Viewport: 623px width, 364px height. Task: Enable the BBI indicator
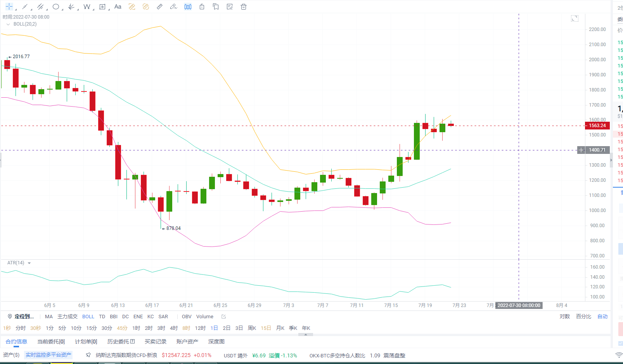tap(114, 316)
